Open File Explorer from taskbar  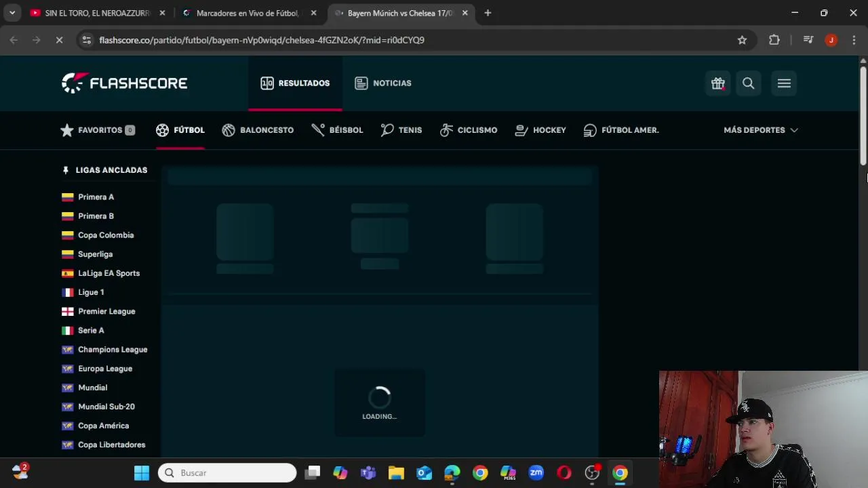click(396, 473)
